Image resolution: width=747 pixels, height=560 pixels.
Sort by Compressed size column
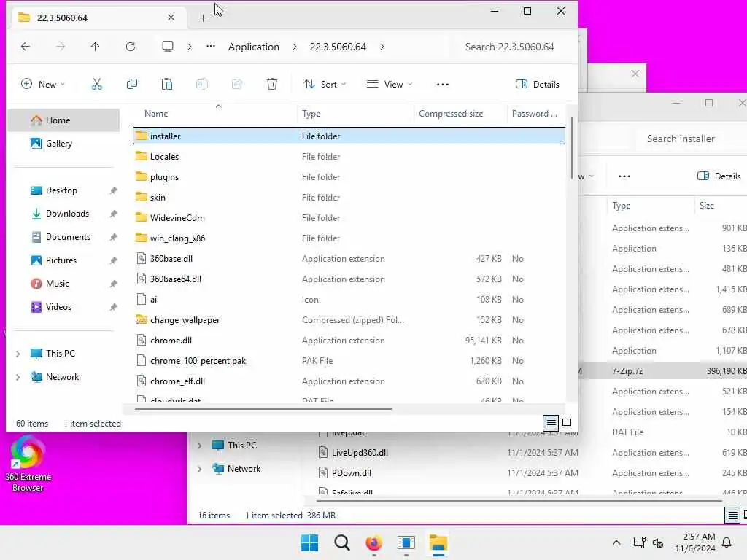point(451,114)
